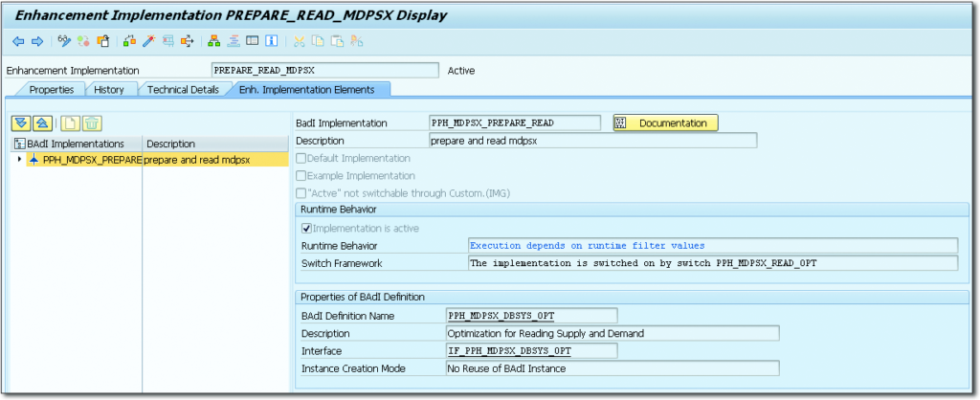Click the BAdI Implementations column header icon

click(19, 144)
